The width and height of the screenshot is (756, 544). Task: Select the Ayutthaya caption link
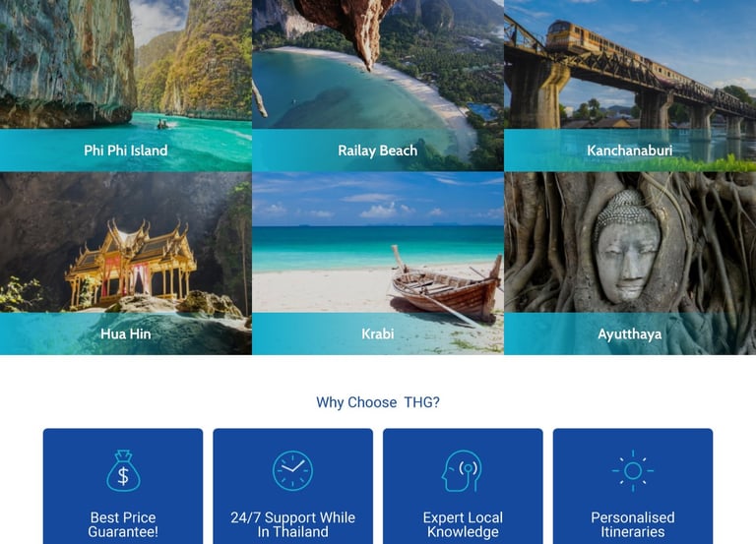click(630, 333)
